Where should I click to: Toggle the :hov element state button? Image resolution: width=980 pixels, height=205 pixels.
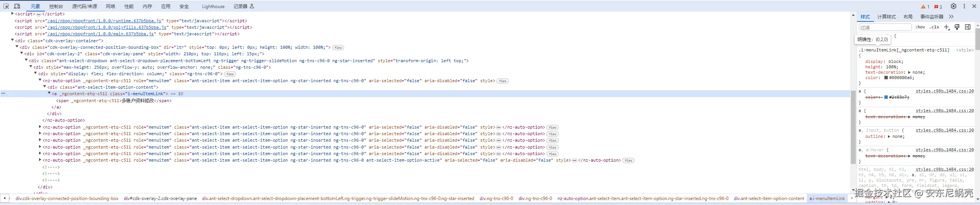click(x=920, y=27)
